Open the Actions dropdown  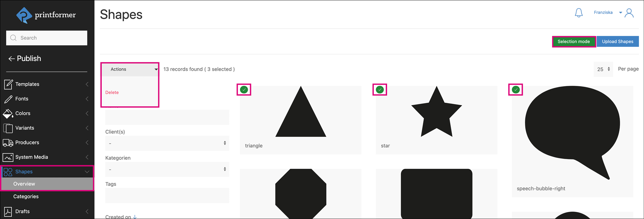coord(130,69)
